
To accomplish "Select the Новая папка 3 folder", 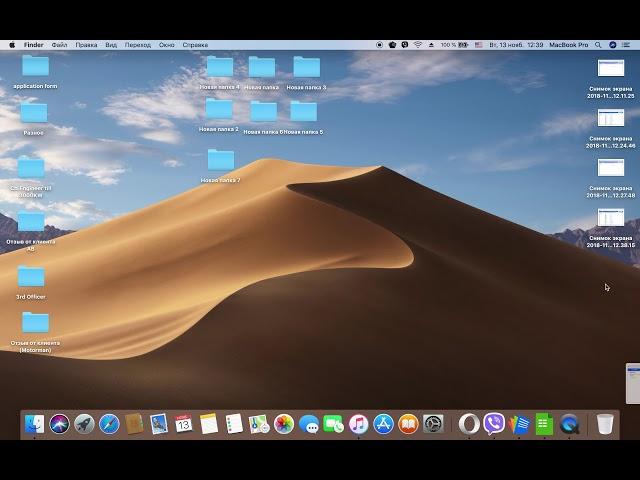I will 307,67.
